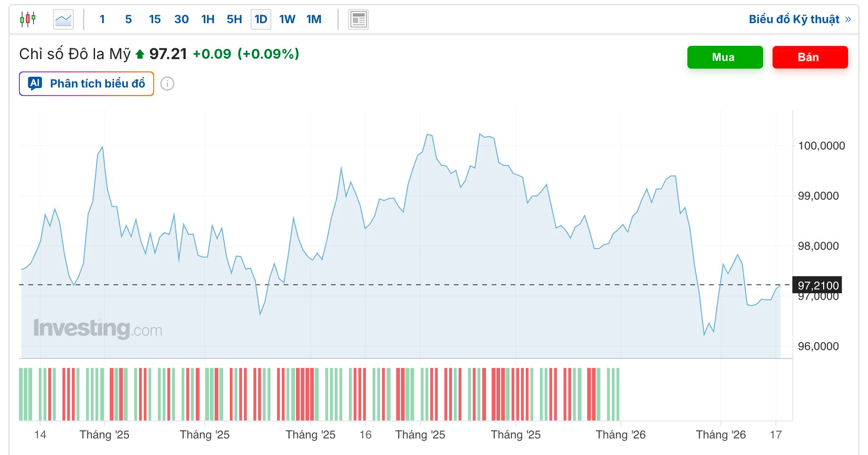Open the 5-minute interval tab
This screenshot has width=868, height=455.
point(128,19)
